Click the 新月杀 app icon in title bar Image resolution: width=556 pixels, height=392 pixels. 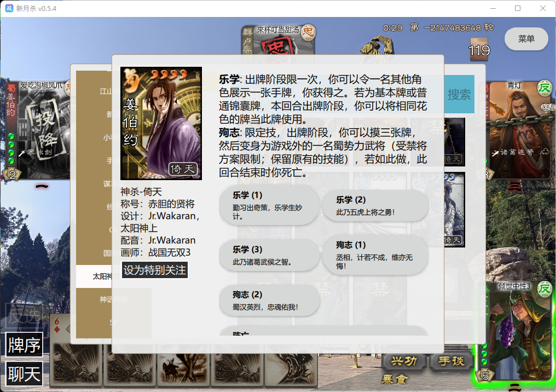(x=9, y=8)
